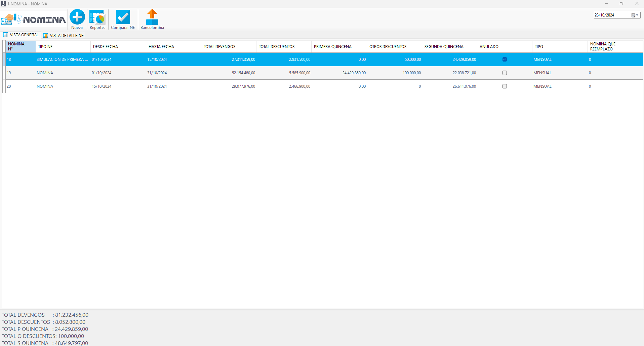The image size is (644, 346).
Task: Click the Comparar NE checkmark icon
Action: point(123,17)
